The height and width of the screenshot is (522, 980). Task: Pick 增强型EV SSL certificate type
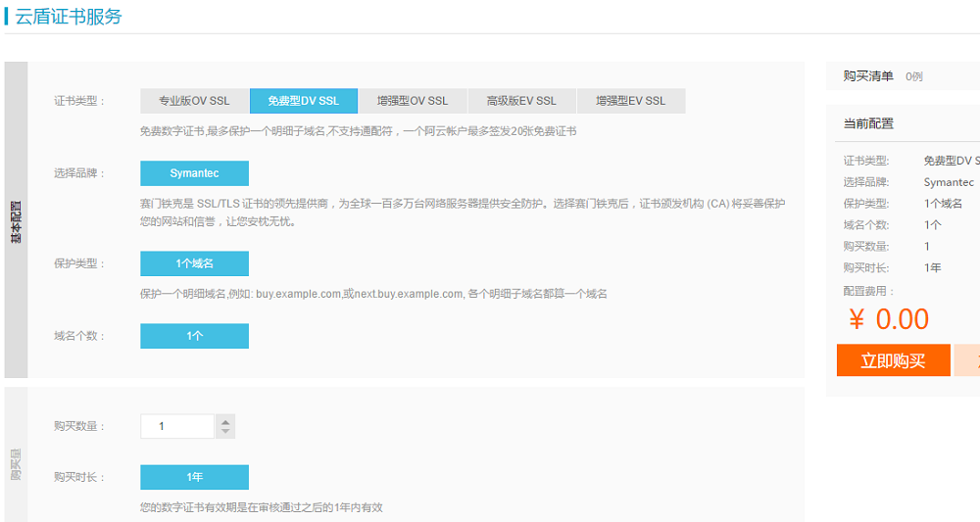(631, 101)
